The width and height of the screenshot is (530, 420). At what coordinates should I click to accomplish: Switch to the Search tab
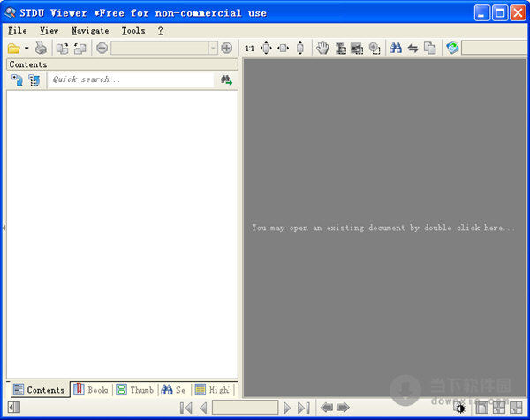coord(174,390)
